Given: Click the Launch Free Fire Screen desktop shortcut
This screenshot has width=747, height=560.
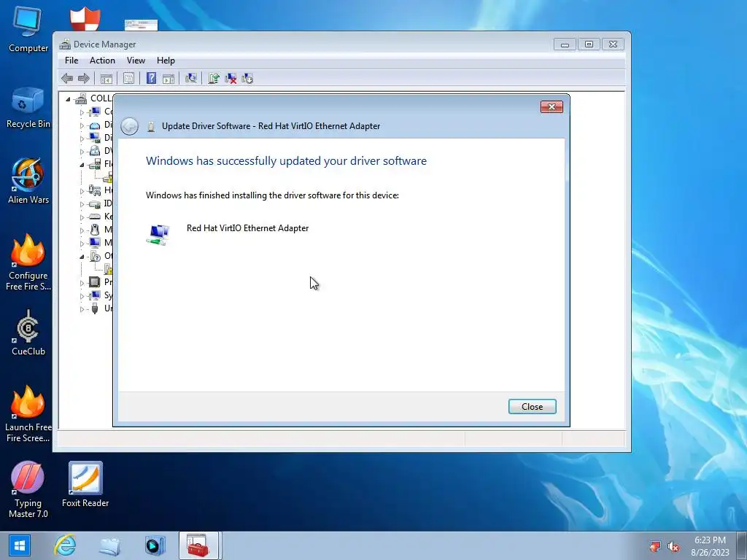Looking at the screenshot, I should tap(28, 414).
